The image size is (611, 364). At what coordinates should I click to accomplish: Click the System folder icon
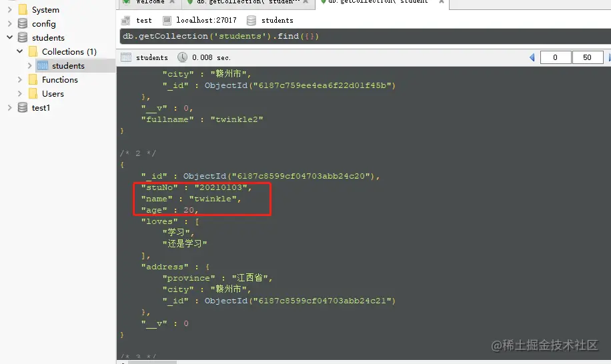[x=23, y=9]
